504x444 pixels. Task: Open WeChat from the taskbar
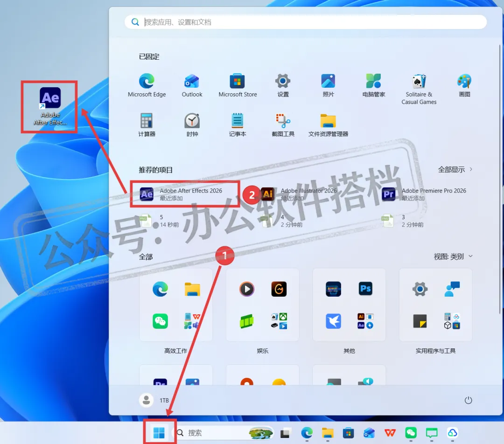(x=411, y=433)
